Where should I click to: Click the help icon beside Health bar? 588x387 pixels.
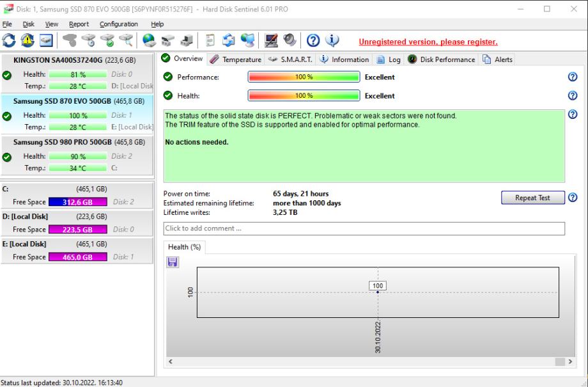tap(573, 95)
